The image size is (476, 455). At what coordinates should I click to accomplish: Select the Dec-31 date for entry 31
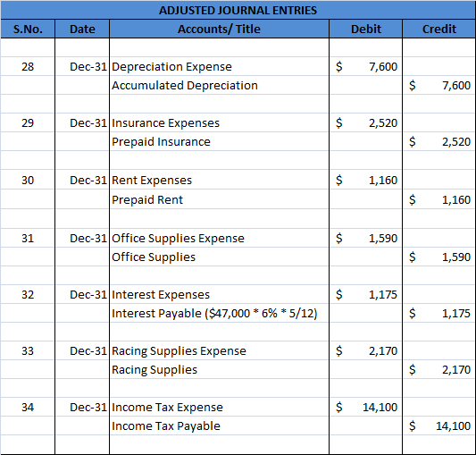point(82,239)
